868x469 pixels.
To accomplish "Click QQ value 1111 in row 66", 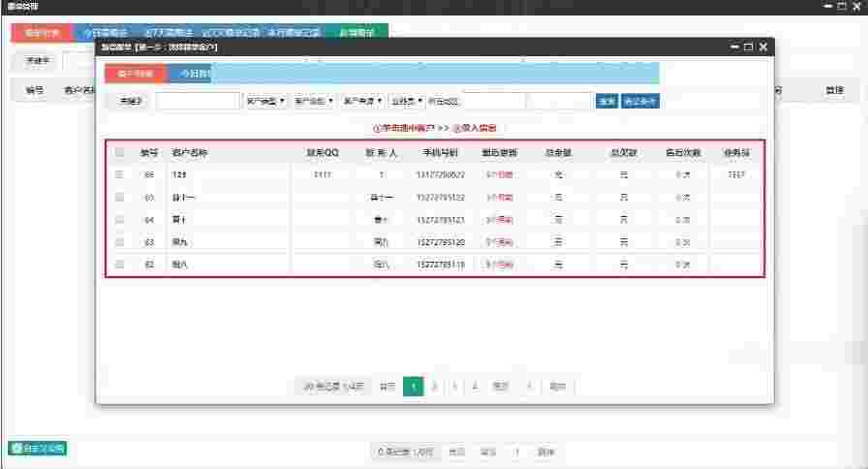I will (323, 174).
